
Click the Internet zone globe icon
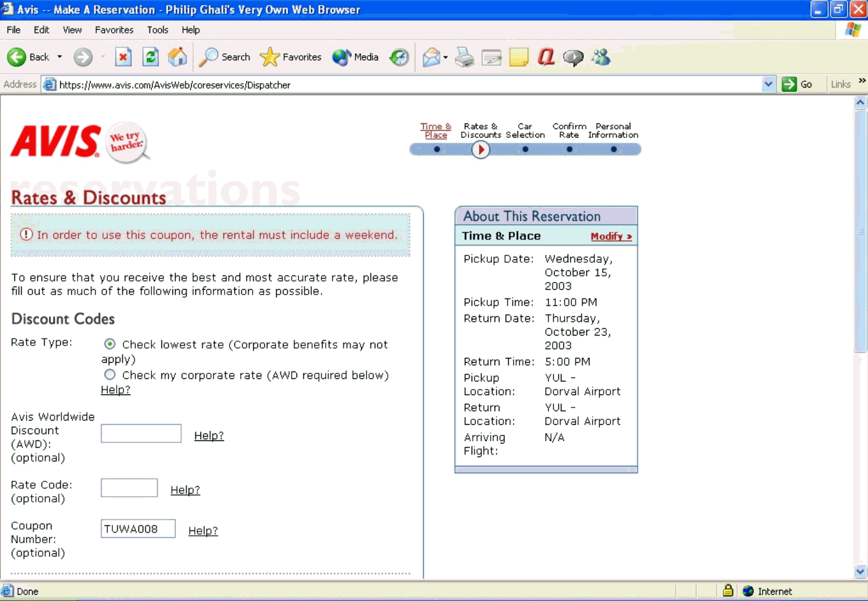(x=748, y=591)
